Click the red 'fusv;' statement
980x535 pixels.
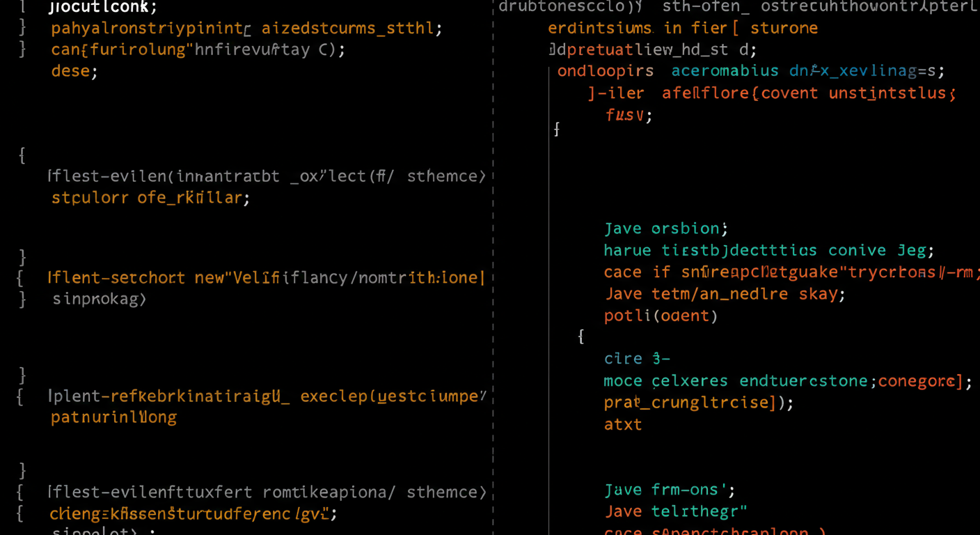point(629,115)
